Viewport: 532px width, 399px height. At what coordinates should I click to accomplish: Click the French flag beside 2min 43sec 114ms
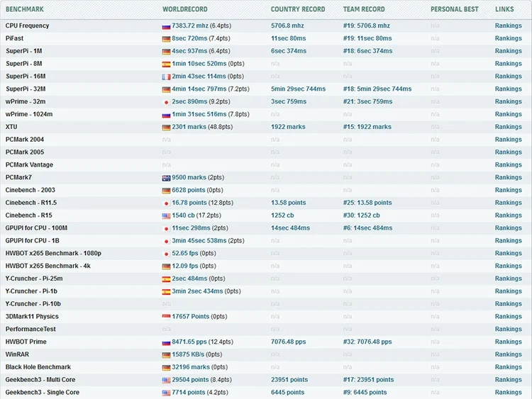(x=166, y=77)
